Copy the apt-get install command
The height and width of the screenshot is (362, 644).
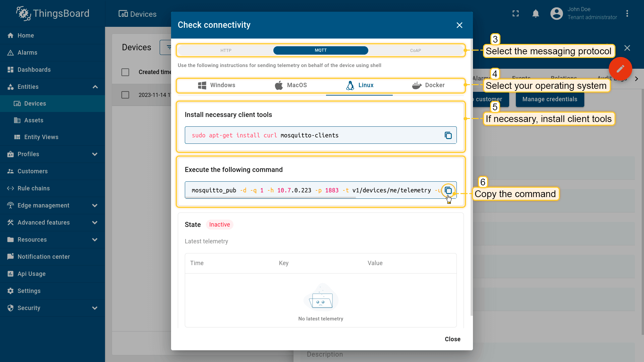tap(448, 135)
